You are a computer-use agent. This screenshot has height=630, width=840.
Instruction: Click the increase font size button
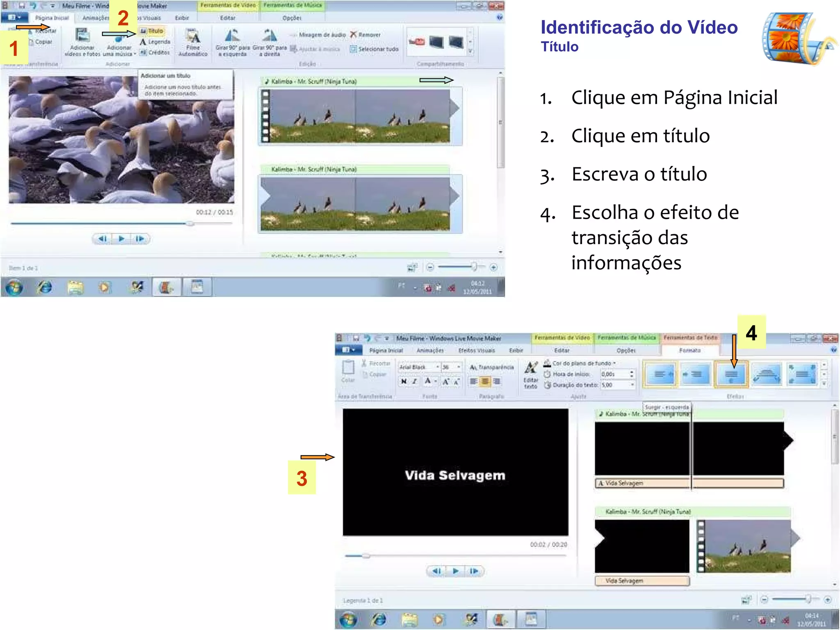pyautogui.click(x=446, y=381)
